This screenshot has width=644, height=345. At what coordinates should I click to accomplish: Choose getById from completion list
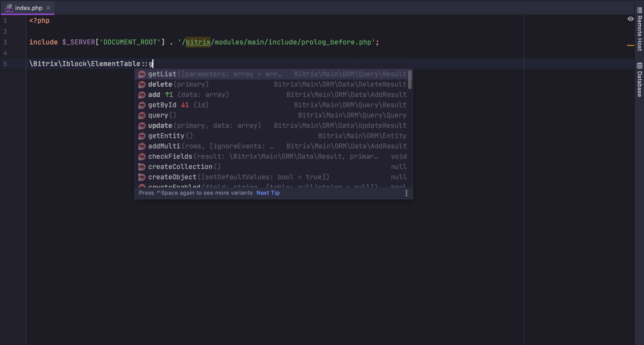click(x=162, y=105)
